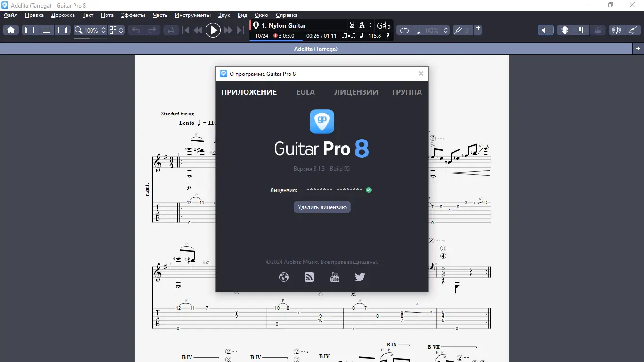
Task: Open the Часть menu
Action: [x=160, y=15]
